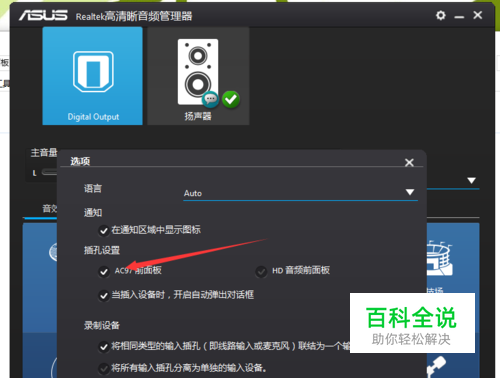Click the ASUS logo in title bar
The width and height of the screenshot is (500, 378).
click(43, 15)
